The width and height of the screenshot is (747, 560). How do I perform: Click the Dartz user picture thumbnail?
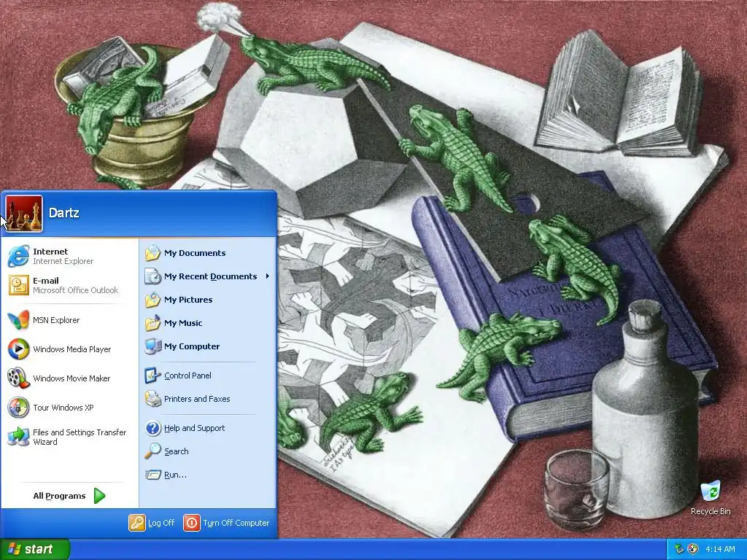24,214
